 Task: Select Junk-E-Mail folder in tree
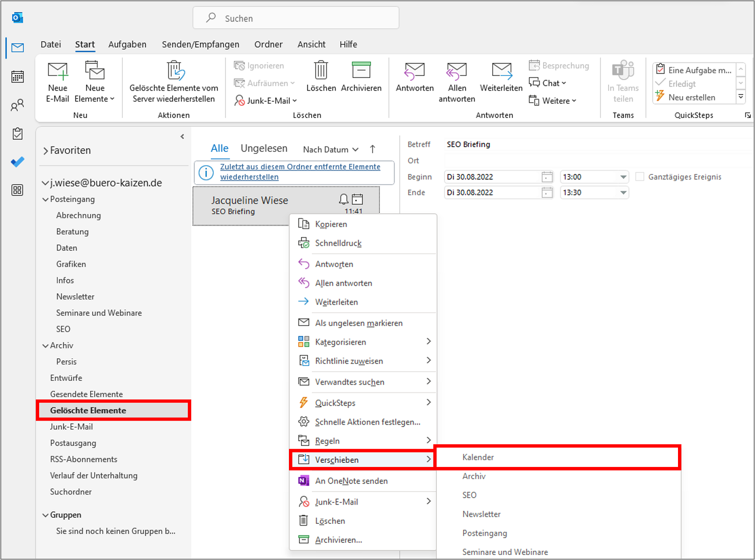click(x=71, y=427)
